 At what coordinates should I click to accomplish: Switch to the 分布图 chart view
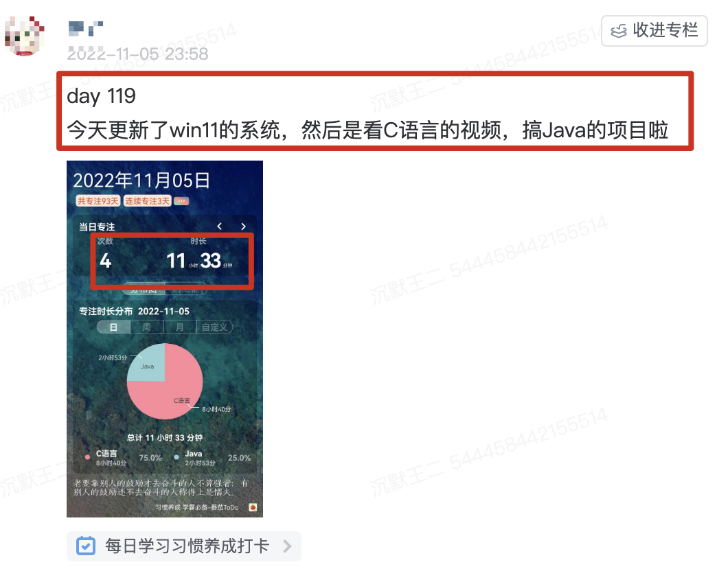tap(146, 291)
